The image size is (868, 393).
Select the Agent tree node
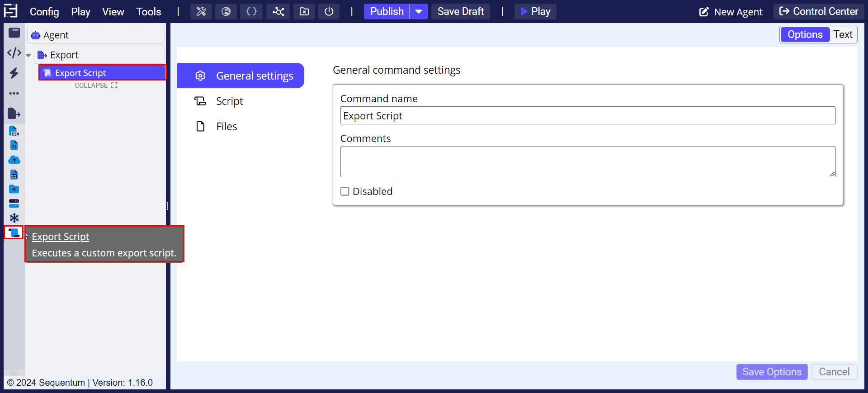click(96, 35)
